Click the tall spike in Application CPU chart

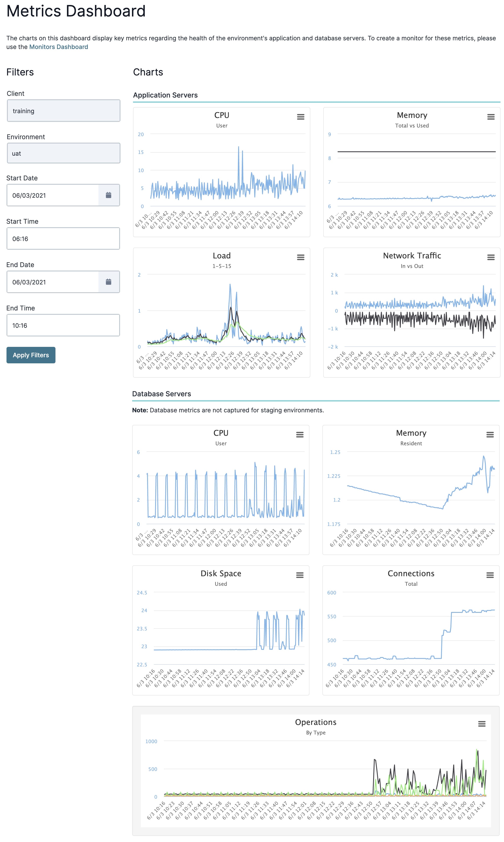pos(238,147)
